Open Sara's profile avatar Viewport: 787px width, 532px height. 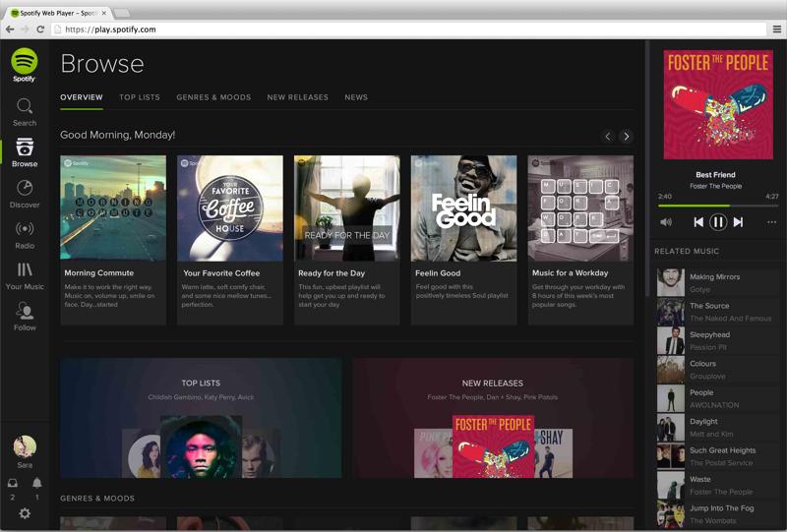[24, 446]
